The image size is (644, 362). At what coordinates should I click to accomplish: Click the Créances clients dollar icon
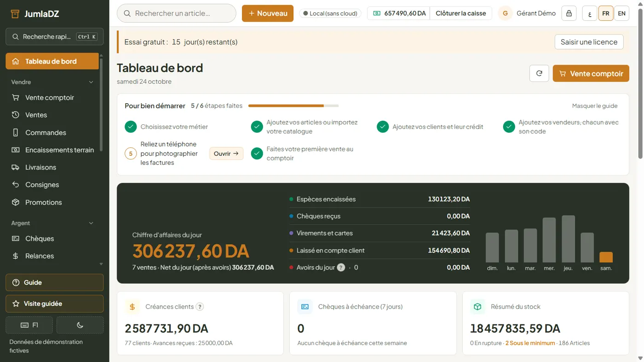click(132, 307)
